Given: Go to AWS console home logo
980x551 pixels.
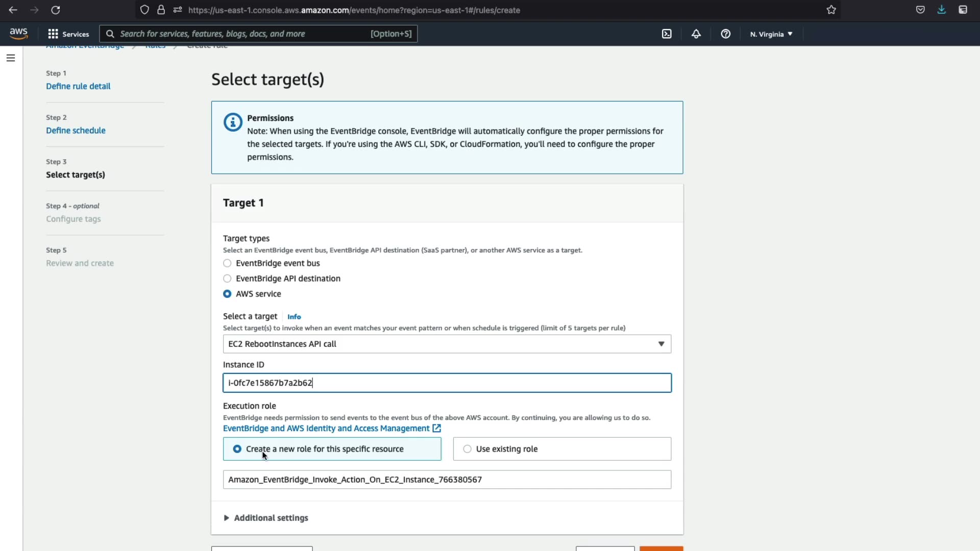Looking at the screenshot, I should click(x=19, y=34).
